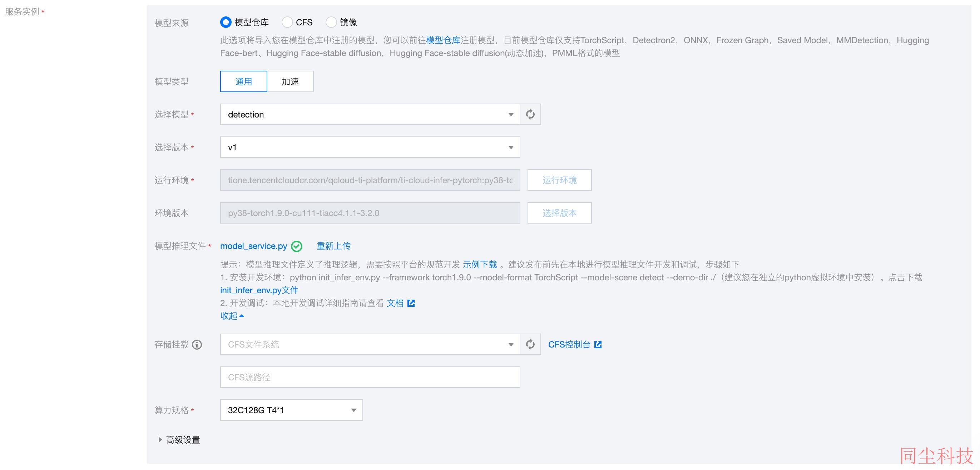Screen dimensions: 980x470
Task: Refresh the model list icon
Action: (x=530, y=114)
